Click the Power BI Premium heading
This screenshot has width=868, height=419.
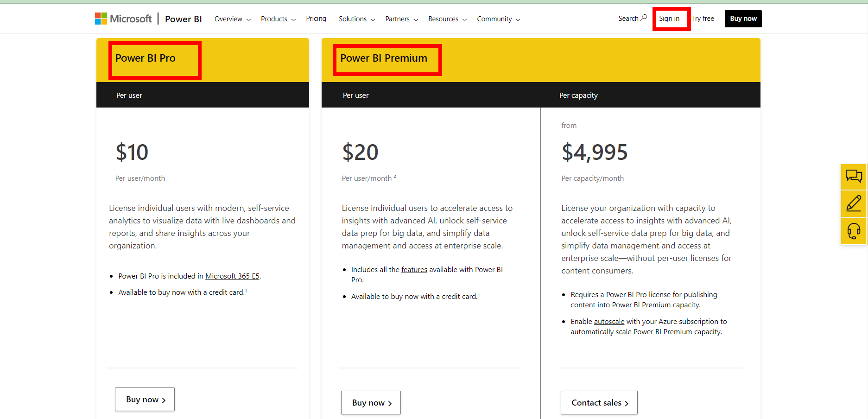pos(384,58)
